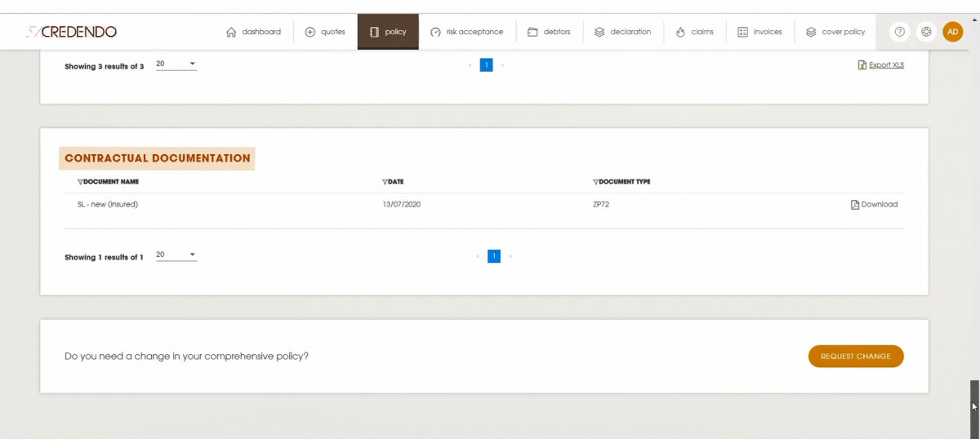Open help via question mark icon
The width and height of the screenshot is (980, 439).
900,32
